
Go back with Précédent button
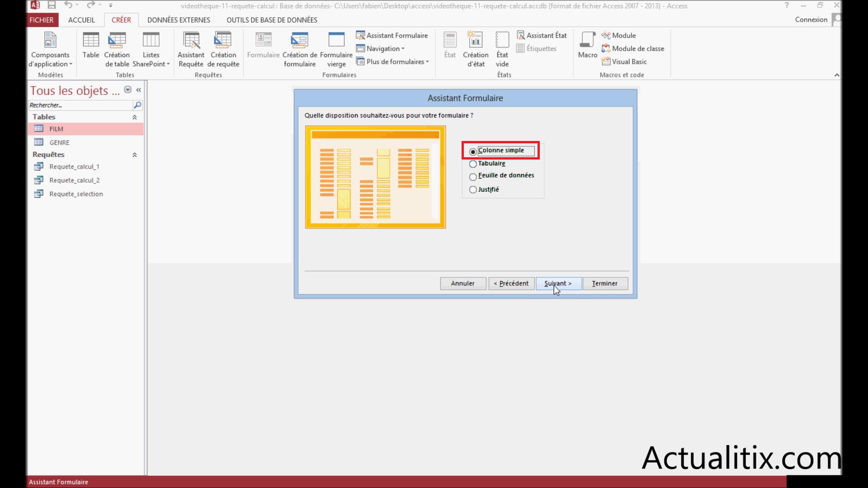511,283
